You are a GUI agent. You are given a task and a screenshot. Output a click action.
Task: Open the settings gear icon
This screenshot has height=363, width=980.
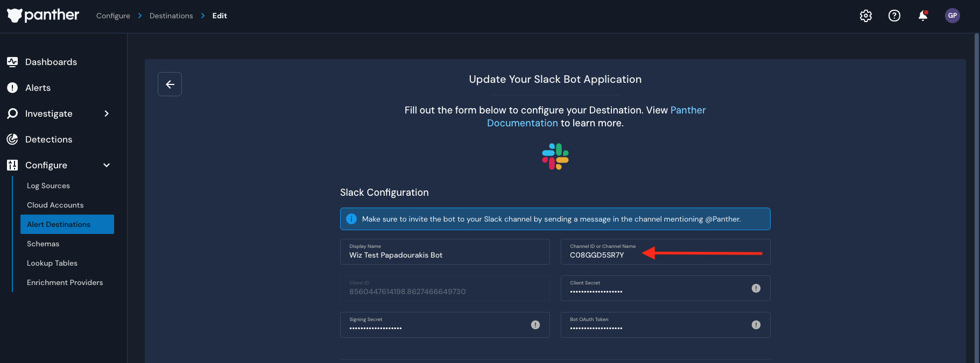pyautogui.click(x=866, y=16)
